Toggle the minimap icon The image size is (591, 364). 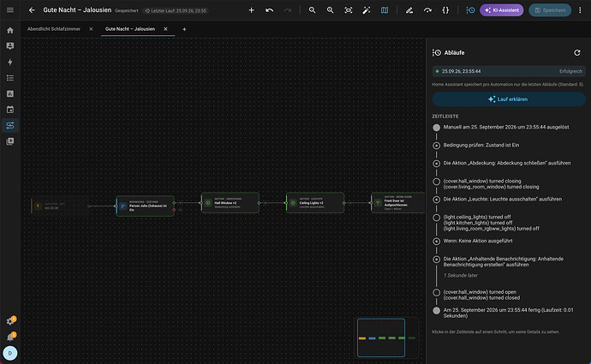tap(385, 10)
